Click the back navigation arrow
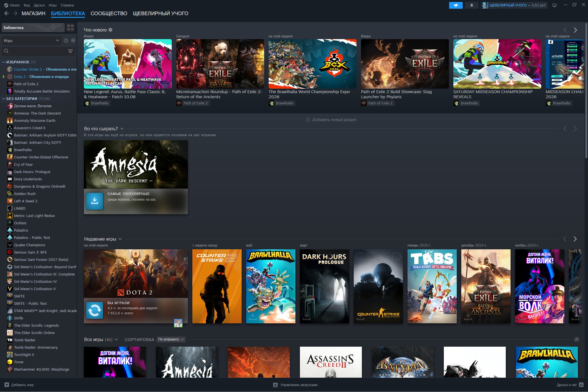This screenshot has width=588, height=392. point(7,13)
